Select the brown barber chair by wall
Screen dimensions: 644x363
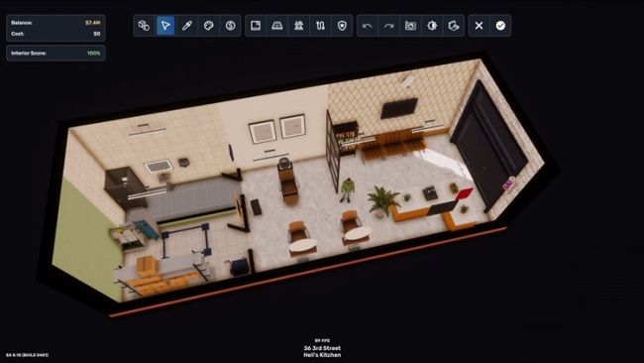click(288, 181)
